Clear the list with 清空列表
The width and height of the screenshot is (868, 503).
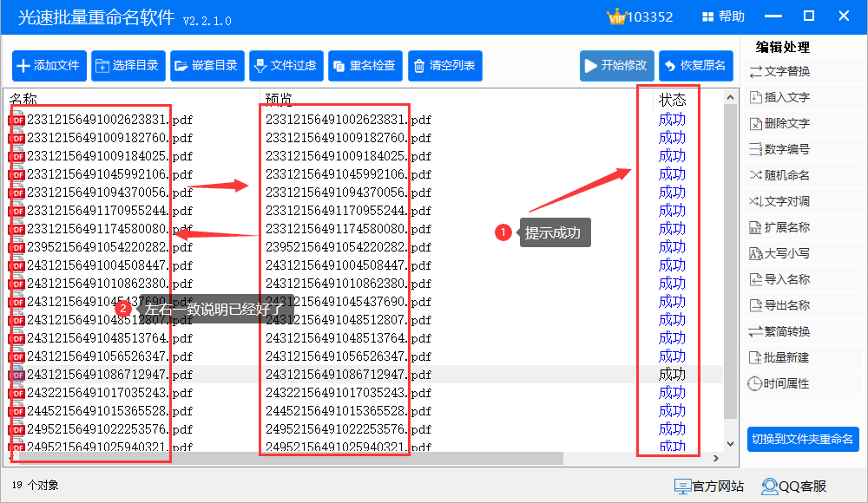coord(445,66)
